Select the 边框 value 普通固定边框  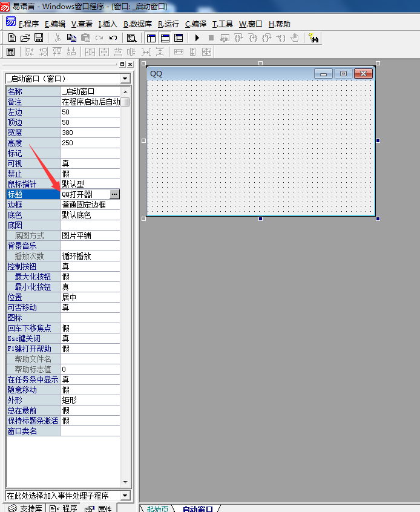point(90,205)
